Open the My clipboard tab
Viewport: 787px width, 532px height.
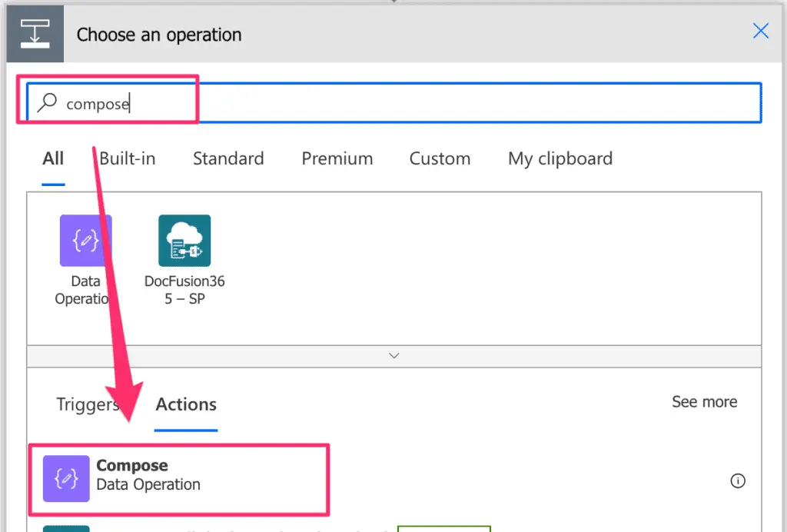click(560, 158)
